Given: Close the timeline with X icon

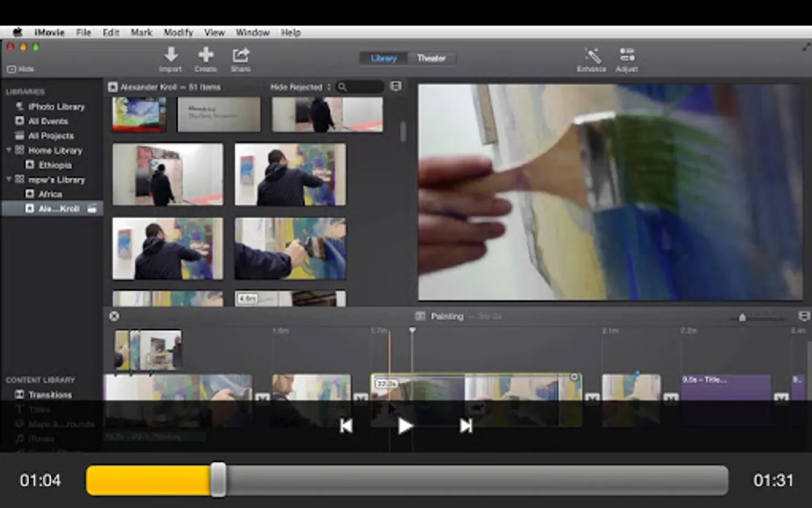Looking at the screenshot, I should click(114, 316).
